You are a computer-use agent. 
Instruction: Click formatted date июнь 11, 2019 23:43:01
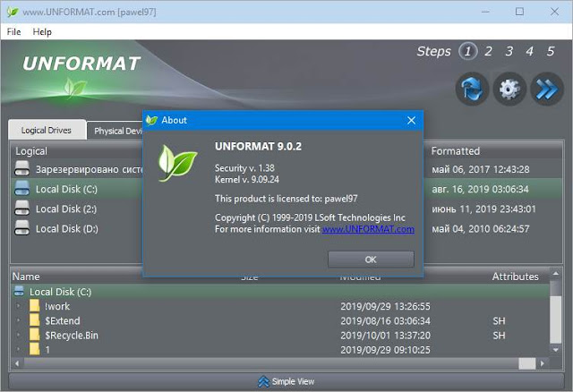[x=483, y=209]
